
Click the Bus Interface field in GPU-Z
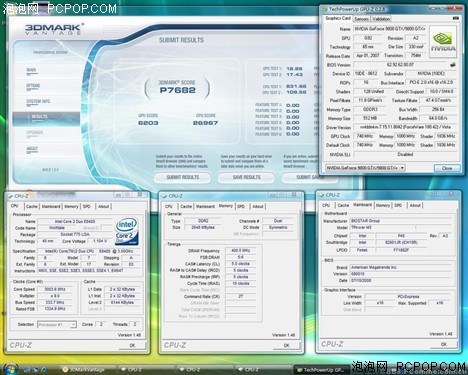[431, 82]
